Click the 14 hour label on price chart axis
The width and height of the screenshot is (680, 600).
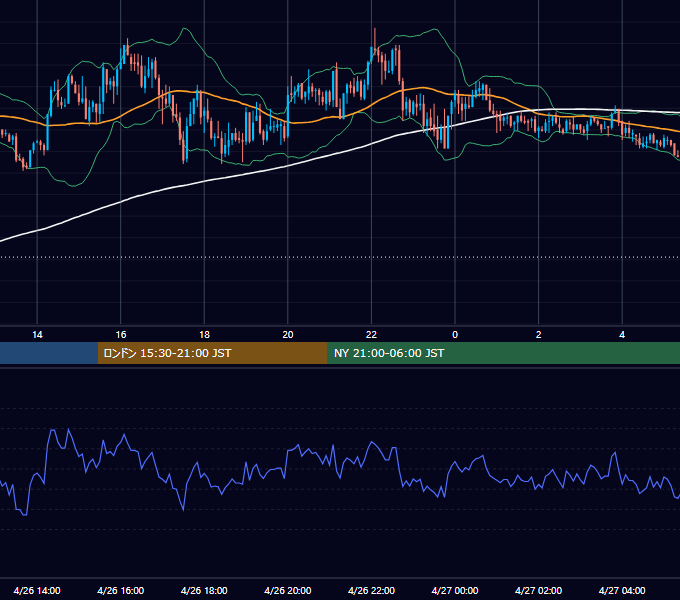(37, 335)
